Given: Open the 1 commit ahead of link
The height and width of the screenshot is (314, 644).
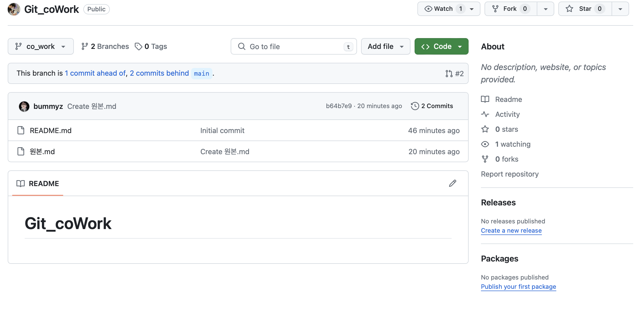Looking at the screenshot, I should tap(95, 73).
